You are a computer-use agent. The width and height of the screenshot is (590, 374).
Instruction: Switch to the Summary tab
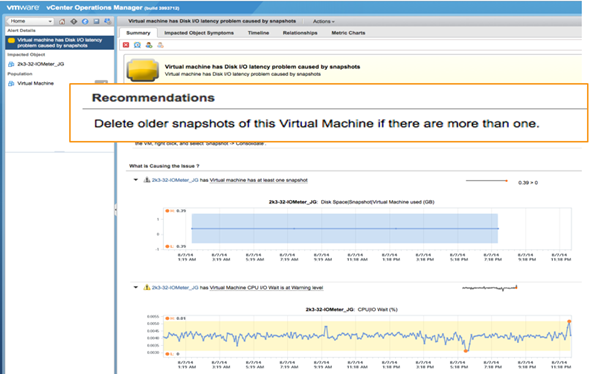138,33
